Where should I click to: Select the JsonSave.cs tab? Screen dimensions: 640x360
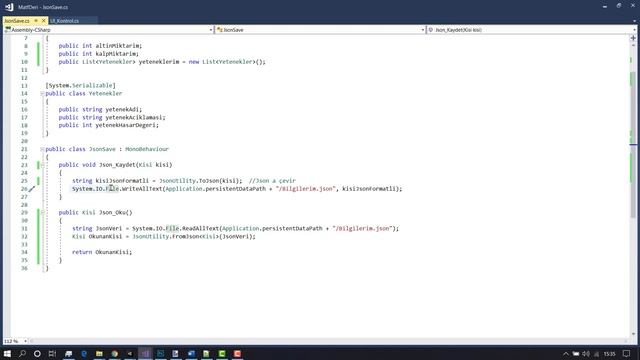click(17, 20)
